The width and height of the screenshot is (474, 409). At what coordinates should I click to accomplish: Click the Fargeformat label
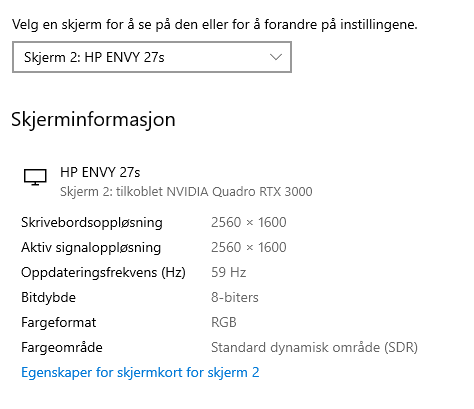59,322
